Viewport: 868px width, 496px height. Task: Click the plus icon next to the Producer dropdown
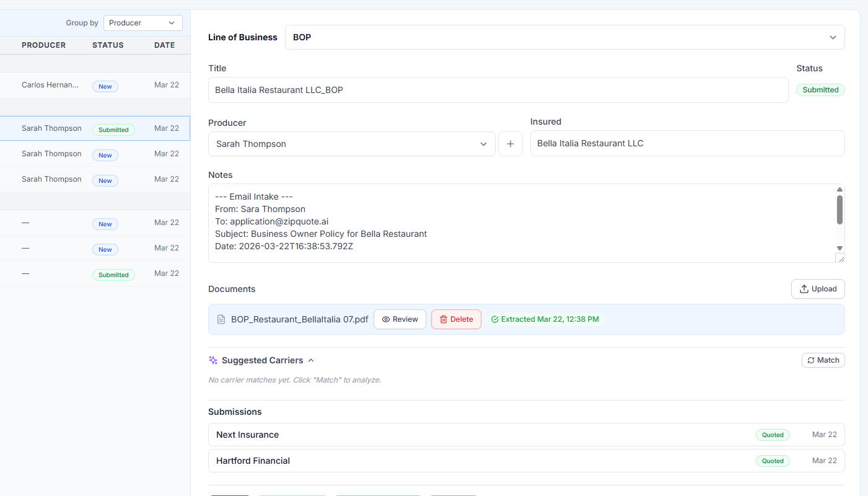click(x=511, y=143)
